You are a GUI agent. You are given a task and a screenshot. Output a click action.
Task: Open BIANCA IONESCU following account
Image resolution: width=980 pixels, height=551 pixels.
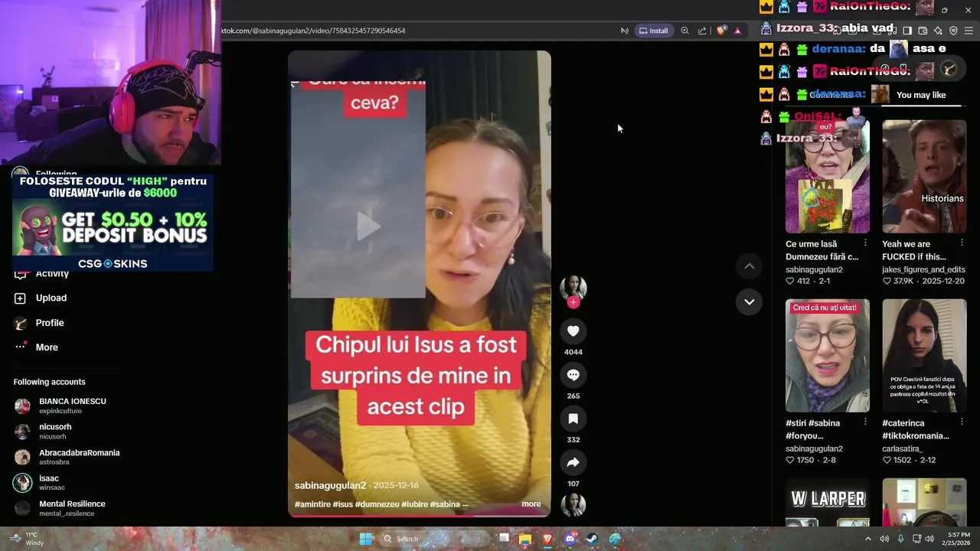(73, 406)
